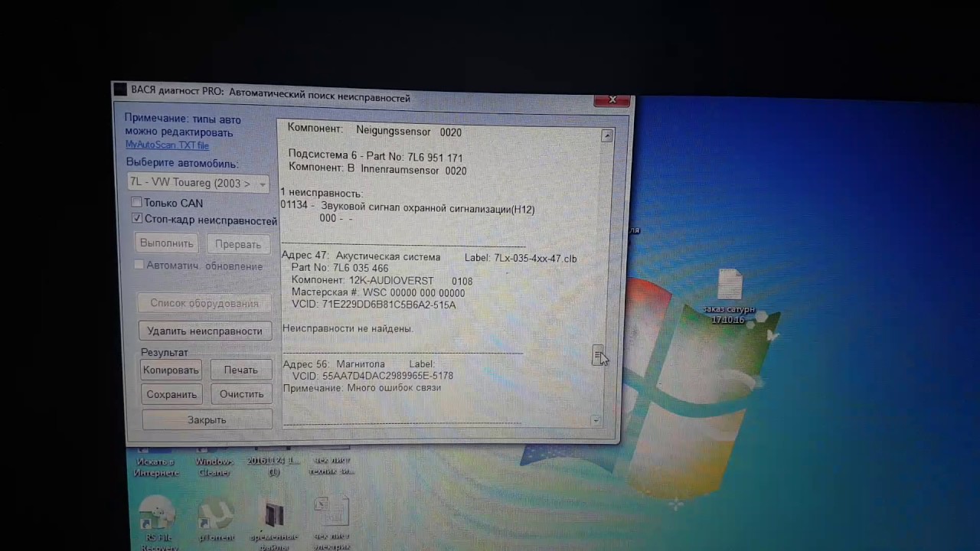Click 'Удалить неисправности' to clear fault codes
The image size is (980, 551).
click(204, 331)
